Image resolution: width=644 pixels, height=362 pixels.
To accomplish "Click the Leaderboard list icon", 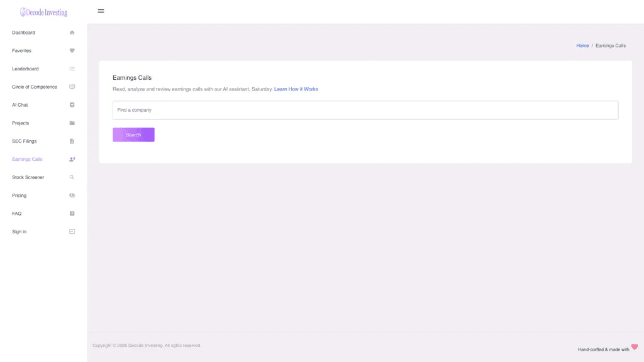I will point(72,69).
